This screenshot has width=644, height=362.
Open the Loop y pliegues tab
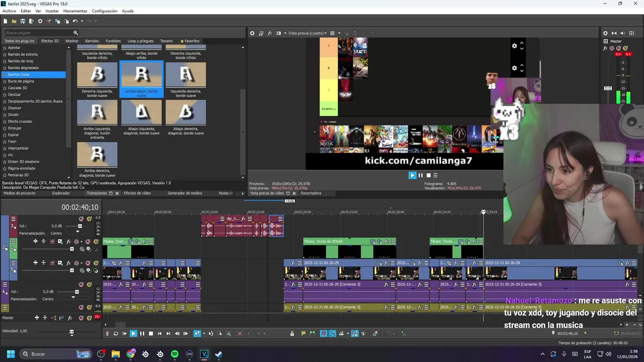(x=140, y=41)
